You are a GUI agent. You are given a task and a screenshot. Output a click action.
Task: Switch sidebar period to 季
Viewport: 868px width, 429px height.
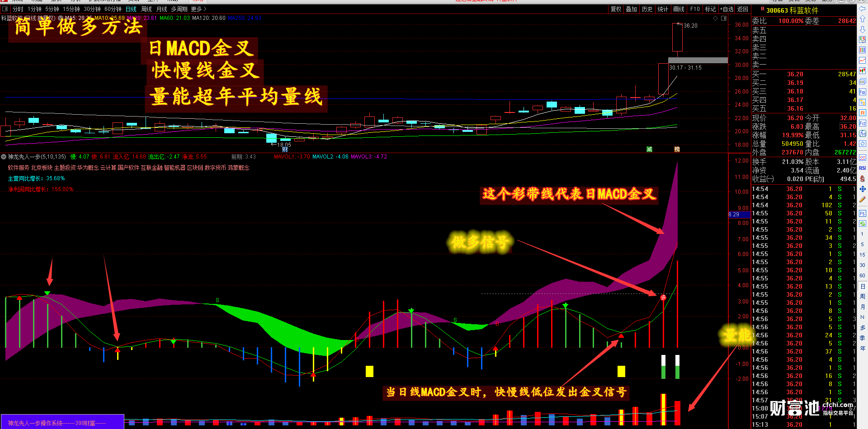point(862,338)
